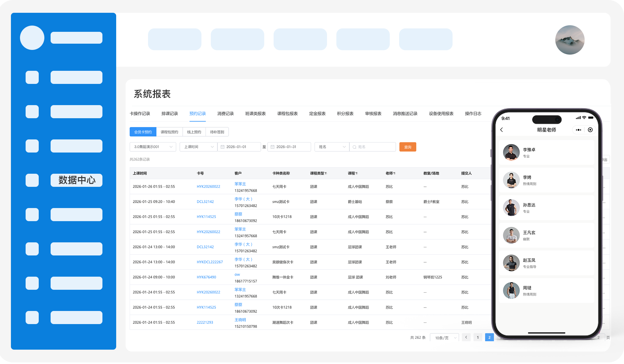Click the 课程类型 column filter icon
This screenshot has height=364, width=624.
(x=326, y=173)
